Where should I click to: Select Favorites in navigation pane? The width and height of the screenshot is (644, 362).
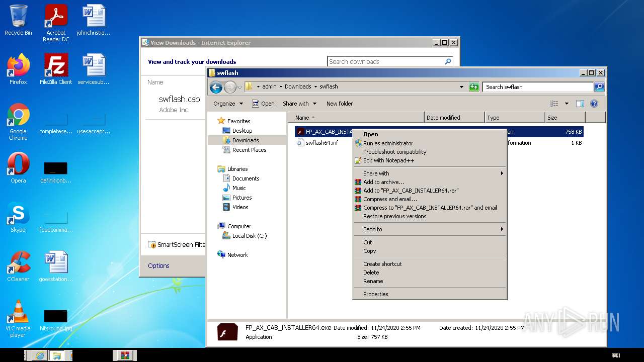pos(234,121)
